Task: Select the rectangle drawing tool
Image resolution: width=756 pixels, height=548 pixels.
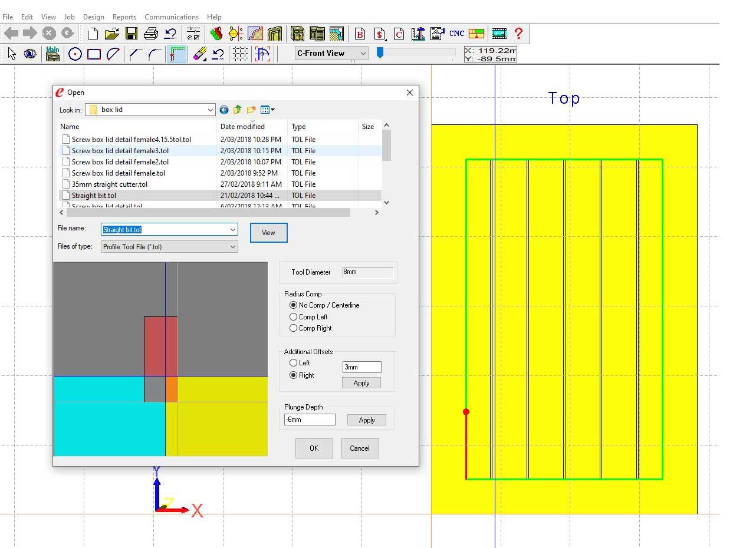Action: 94,54
